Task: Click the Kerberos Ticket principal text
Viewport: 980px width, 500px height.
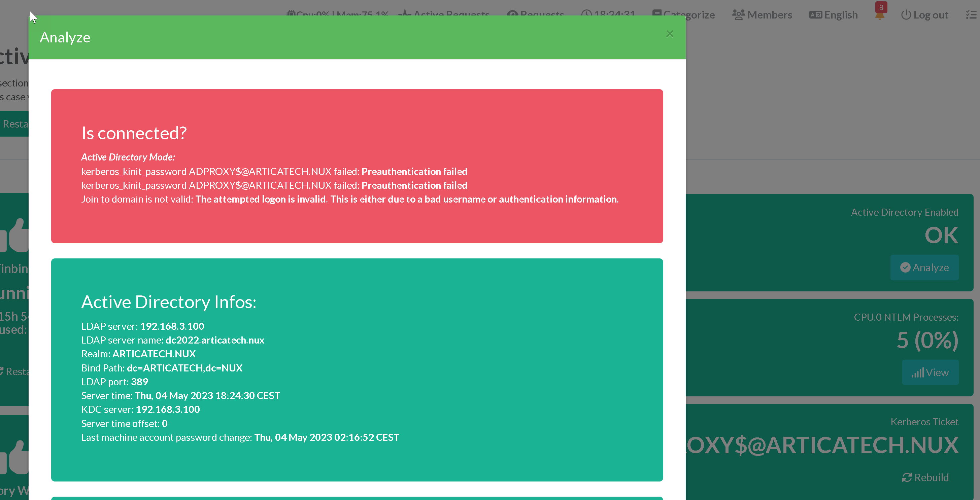Action: pos(822,445)
